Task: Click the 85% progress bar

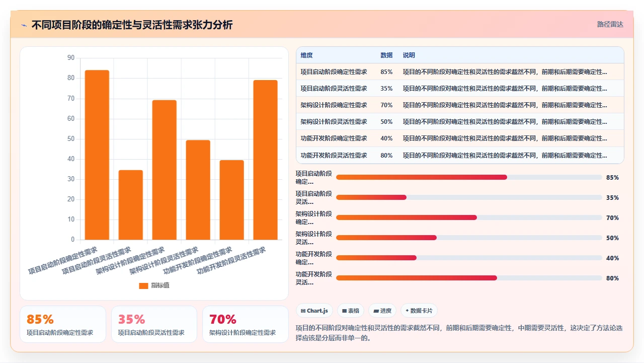Action: (469, 177)
